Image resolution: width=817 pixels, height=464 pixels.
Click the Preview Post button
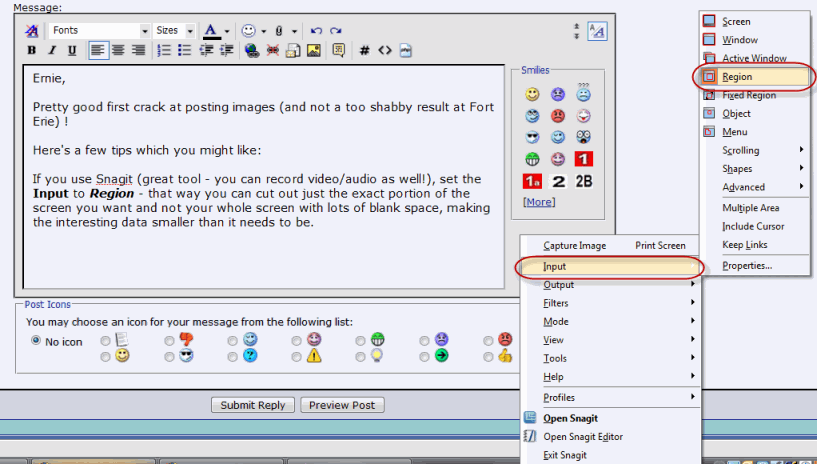[x=342, y=405]
